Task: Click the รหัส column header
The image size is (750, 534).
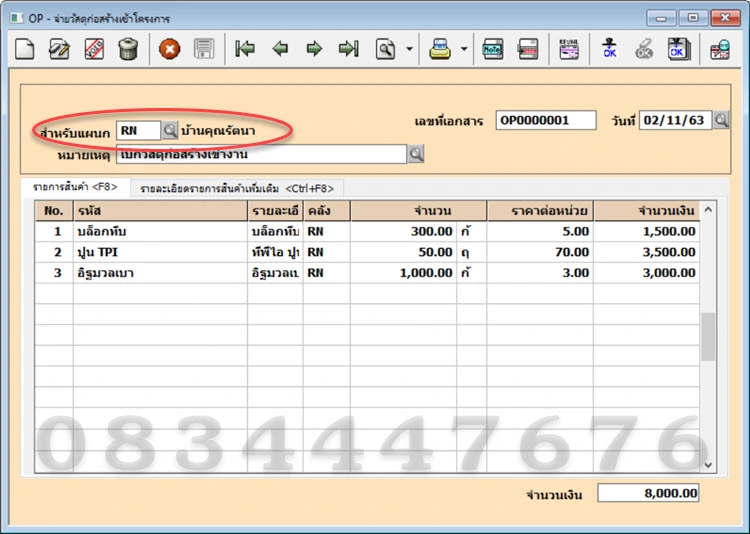Action: 160,211
